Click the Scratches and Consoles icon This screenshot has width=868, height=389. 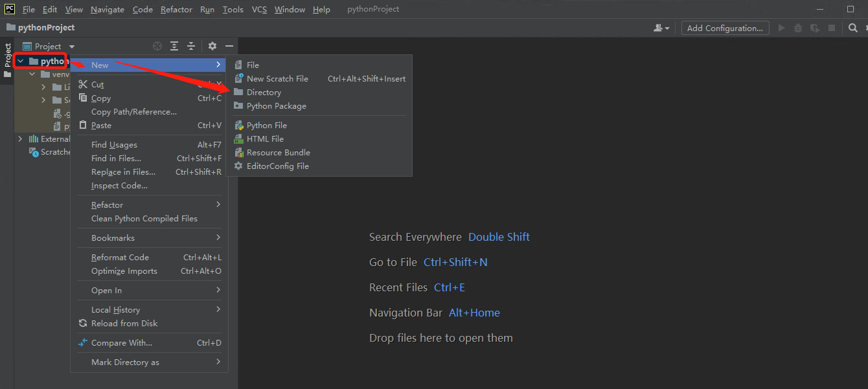point(34,152)
